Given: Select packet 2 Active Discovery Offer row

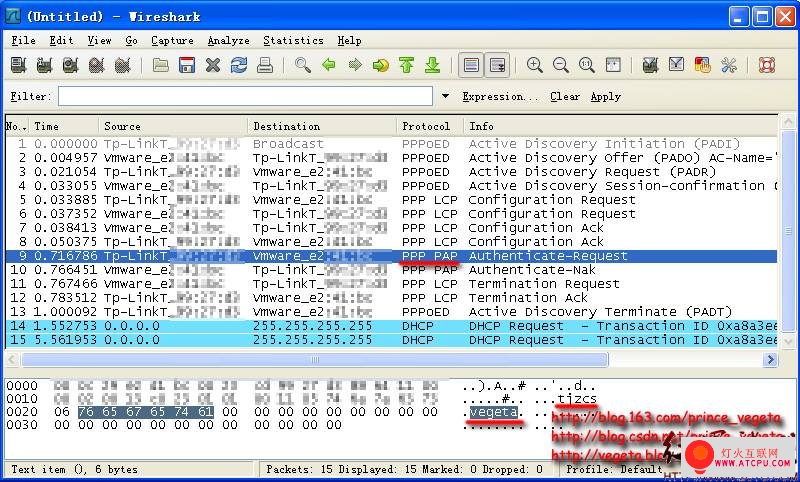Looking at the screenshot, I should click(391, 158).
